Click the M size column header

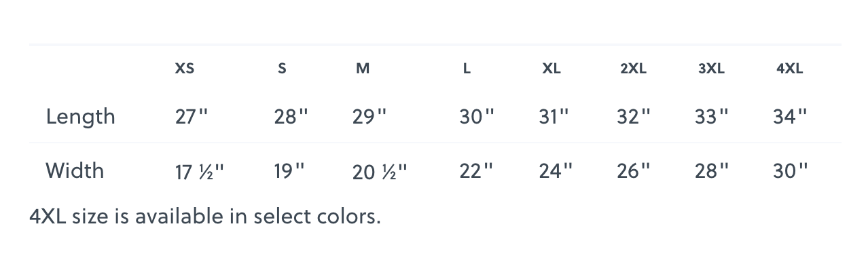[x=363, y=69]
